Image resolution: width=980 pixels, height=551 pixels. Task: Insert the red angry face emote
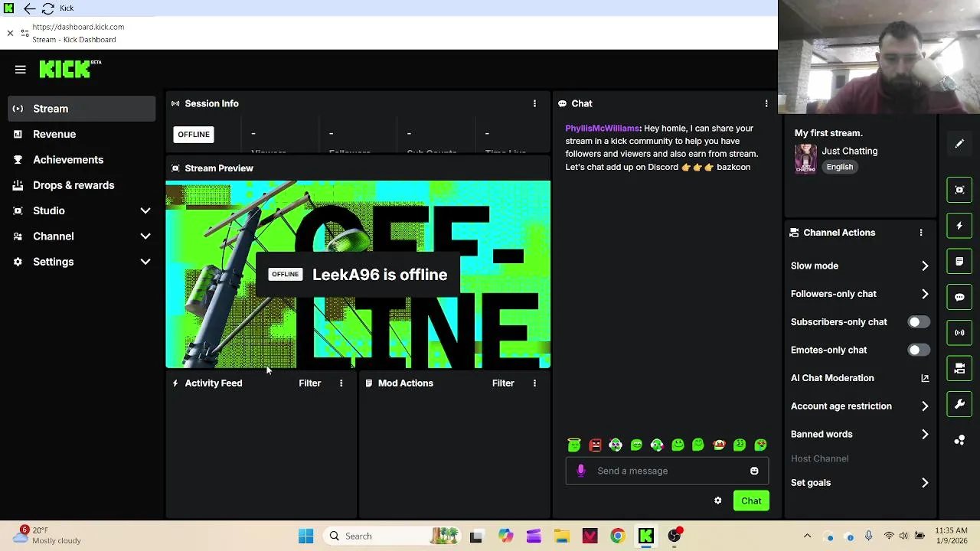pyautogui.click(x=595, y=445)
